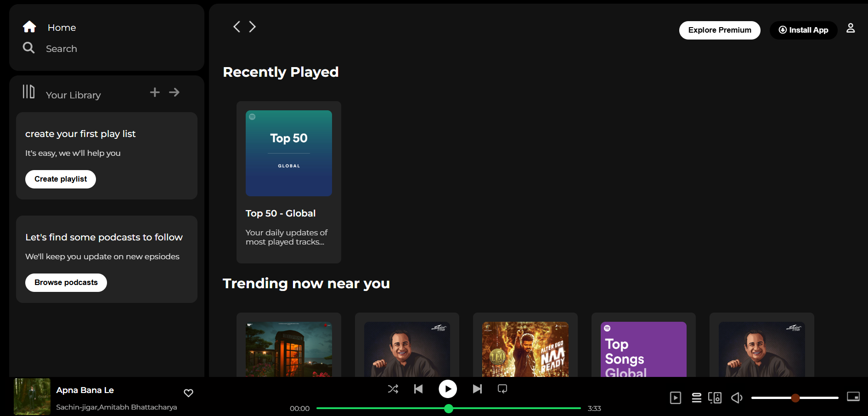Click the Browse podcasts button
The height and width of the screenshot is (416, 868).
tap(66, 283)
